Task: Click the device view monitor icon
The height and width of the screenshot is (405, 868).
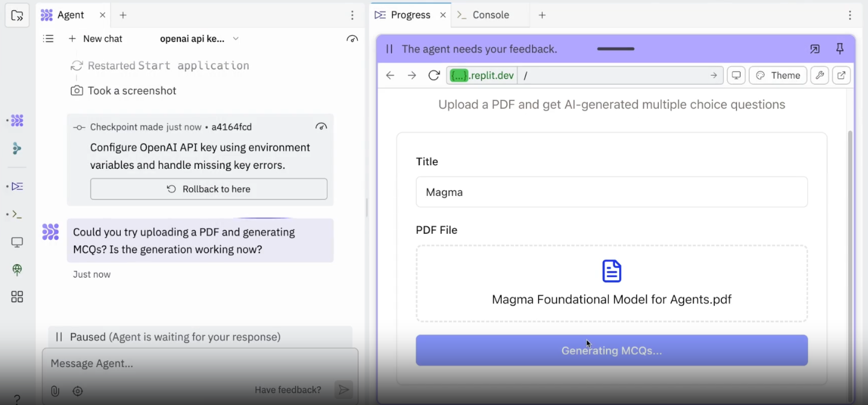Action: (736, 75)
